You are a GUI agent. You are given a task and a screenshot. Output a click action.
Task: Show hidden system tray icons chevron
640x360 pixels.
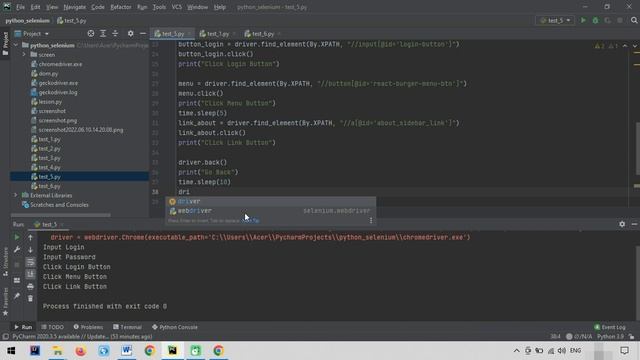(516, 351)
